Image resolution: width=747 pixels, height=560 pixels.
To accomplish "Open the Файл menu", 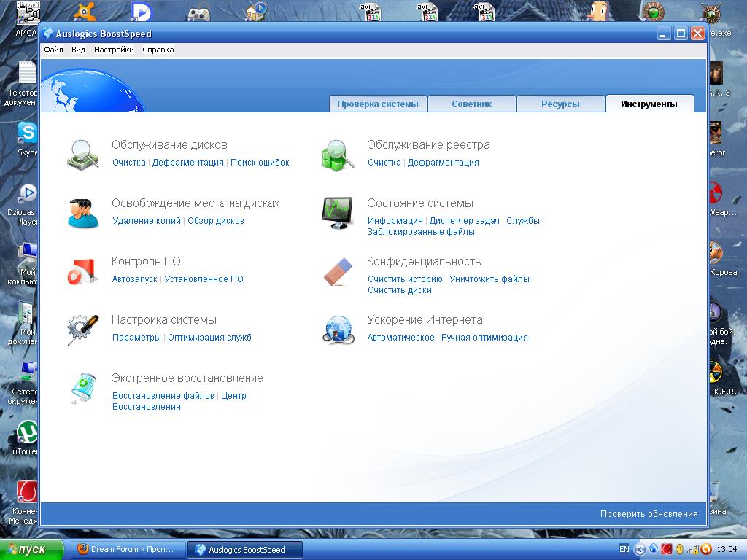I will (53, 50).
